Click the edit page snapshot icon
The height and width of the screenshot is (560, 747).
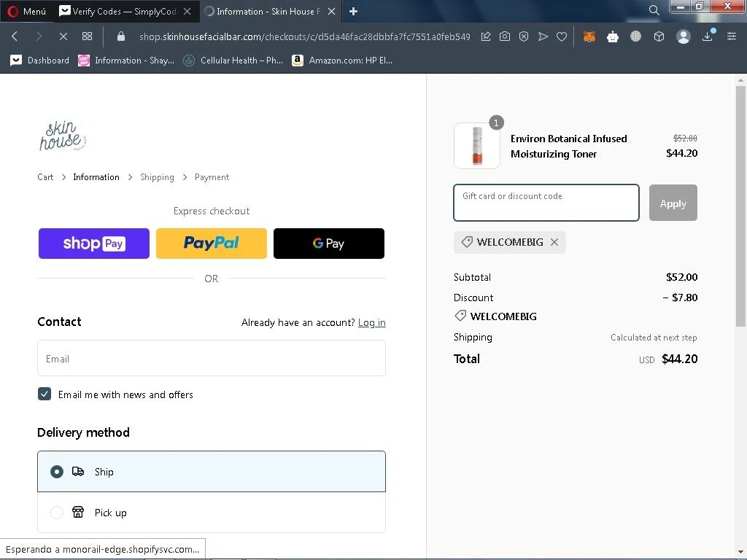click(486, 36)
